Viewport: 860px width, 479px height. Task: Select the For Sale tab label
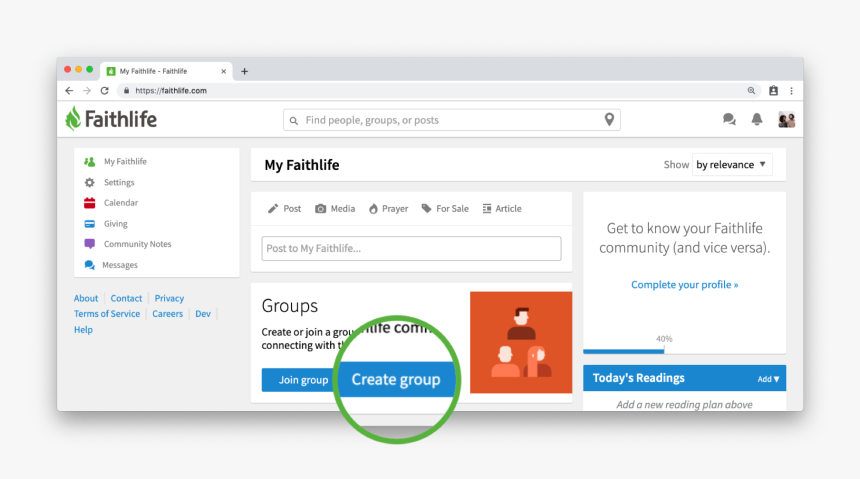(x=452, y=208)
